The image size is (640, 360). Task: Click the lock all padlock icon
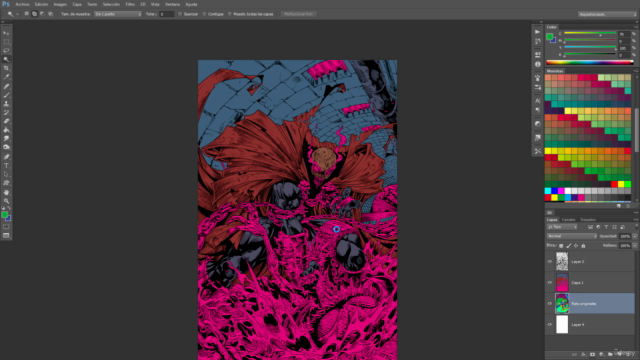tap(583, 246)
